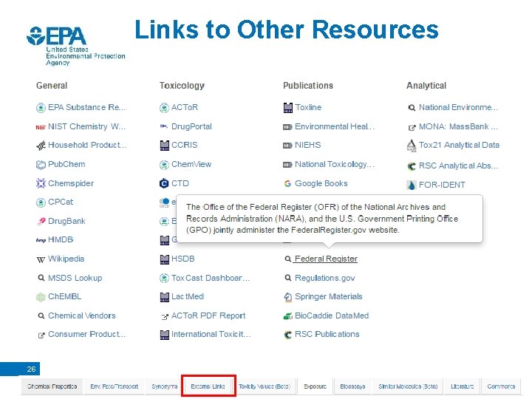Click the CPCat EPA icon
The height and width of the screenshot is (399, 532).
pos(41,202)
